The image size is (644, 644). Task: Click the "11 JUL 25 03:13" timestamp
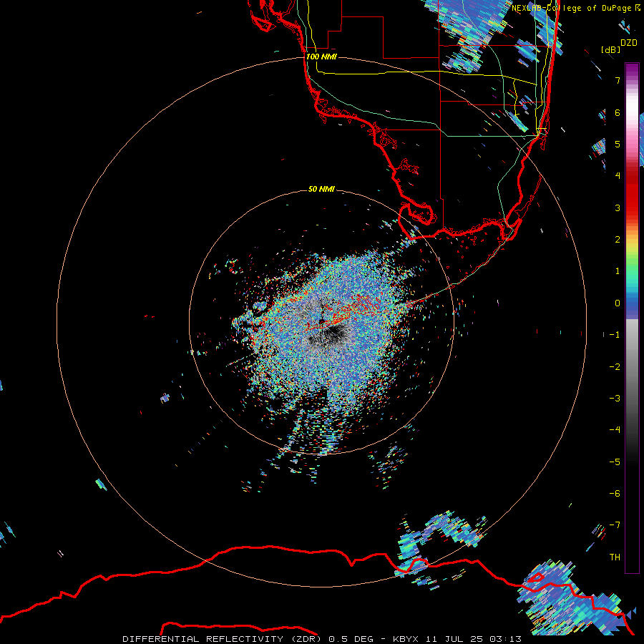coord(474,639)
